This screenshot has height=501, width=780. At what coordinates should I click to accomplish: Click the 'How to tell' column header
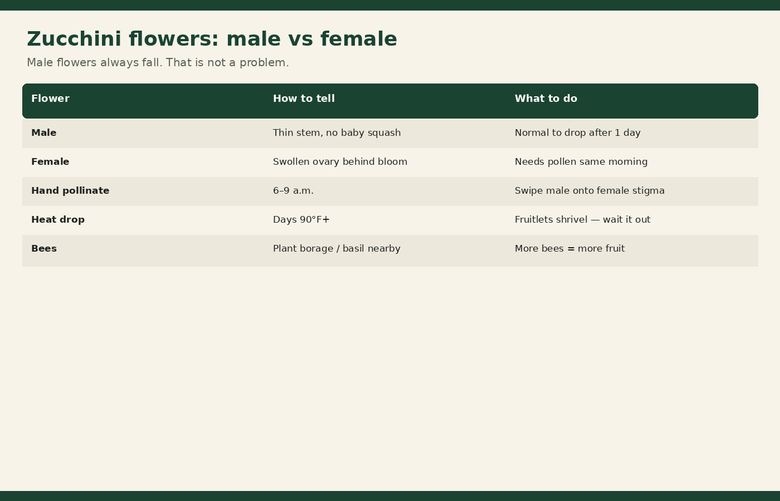coord(304,99)
